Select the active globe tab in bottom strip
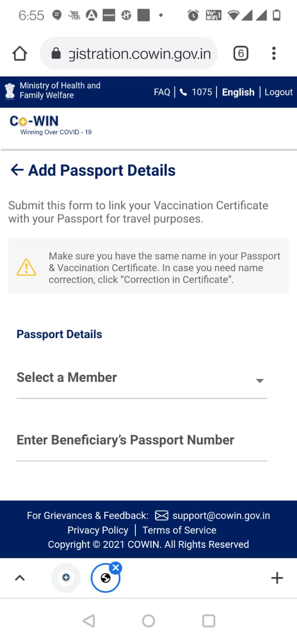 tap(105, 578)
